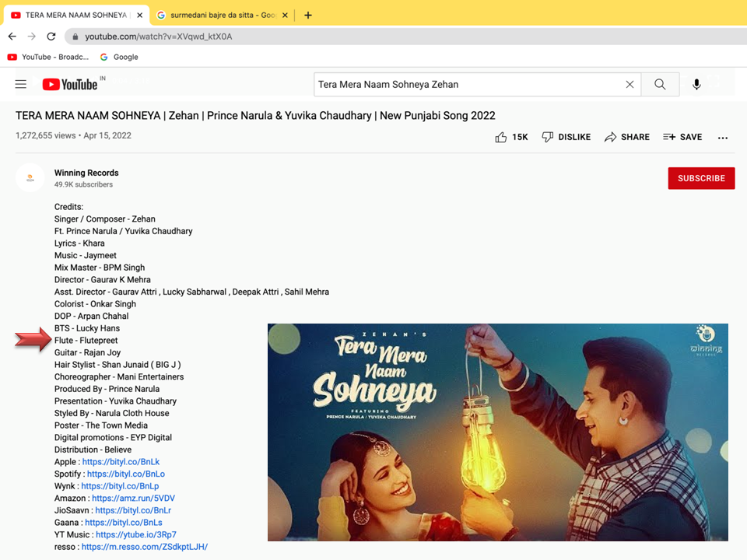
Task: Click the Tera Mera Naam Sohneya poster thumbnail
Action: [x=498, y=432]
